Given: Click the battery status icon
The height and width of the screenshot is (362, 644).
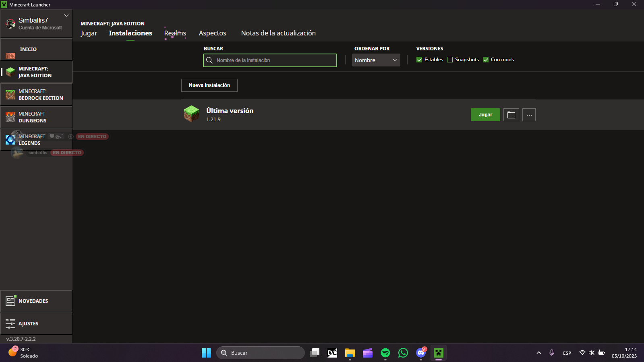Looking at the screenshot, I should pos(602,353).
